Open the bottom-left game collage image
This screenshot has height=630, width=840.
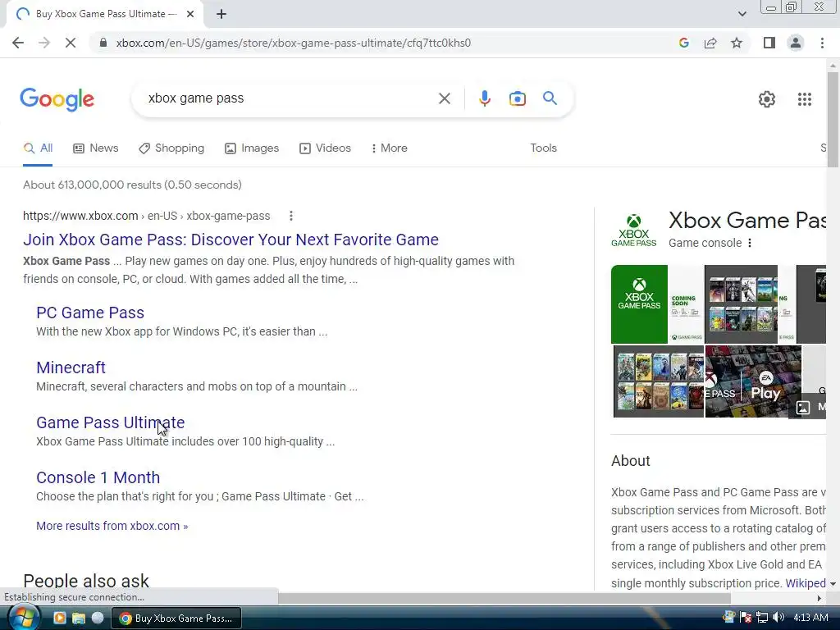659,381
